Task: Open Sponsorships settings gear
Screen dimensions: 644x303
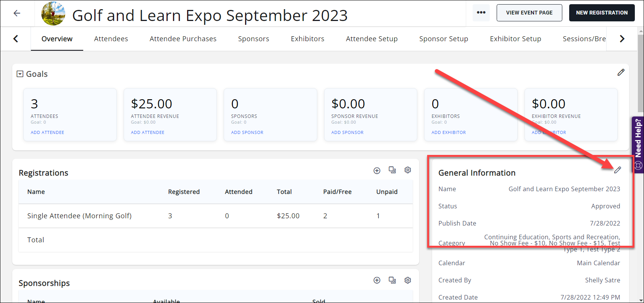Action: pos(408,280)
